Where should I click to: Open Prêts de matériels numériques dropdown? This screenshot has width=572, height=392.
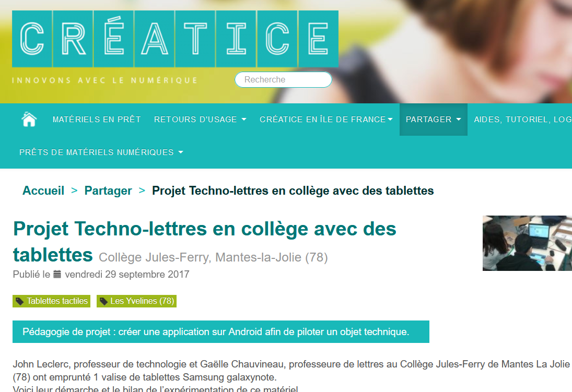(101, 152)
